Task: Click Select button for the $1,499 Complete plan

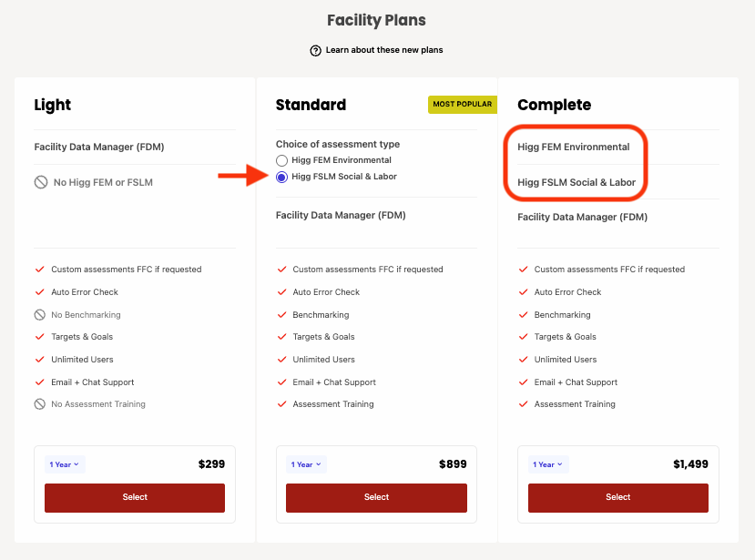Action: click(618, 497)
